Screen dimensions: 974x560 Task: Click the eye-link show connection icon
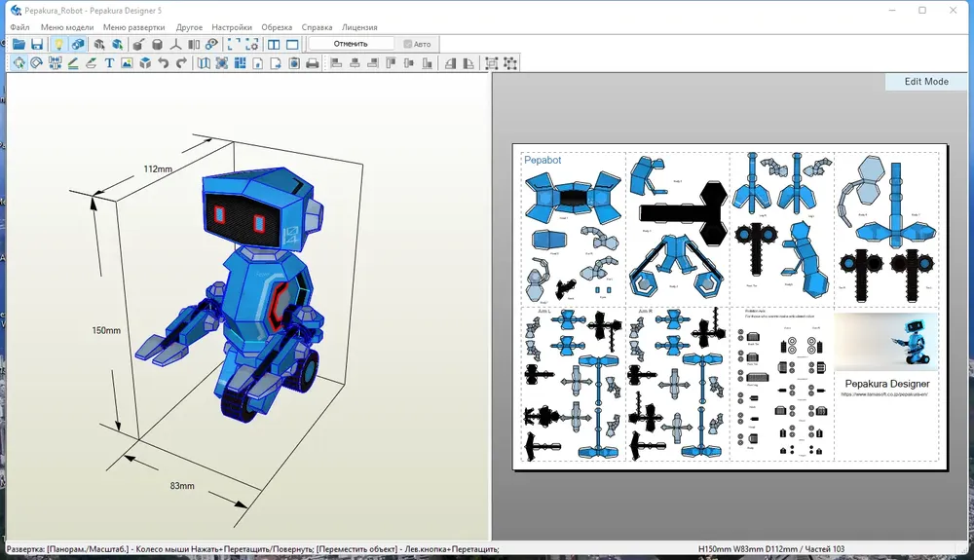coord(211,44)
